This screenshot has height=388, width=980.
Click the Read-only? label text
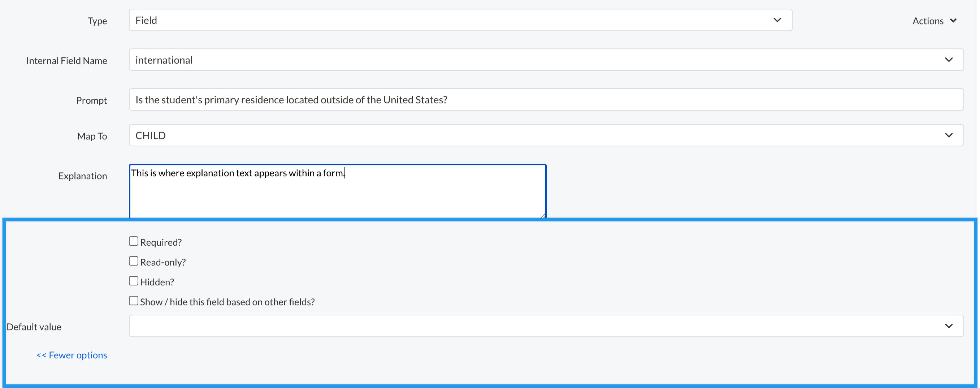point(163,262)
